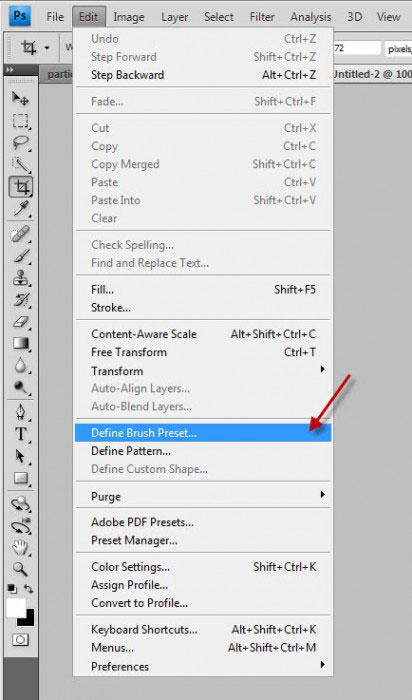This screenshot has height=700, width=412.
Task: Select the Clone Stamp tool
Action: pyautogui.click(x=21, y=278)
